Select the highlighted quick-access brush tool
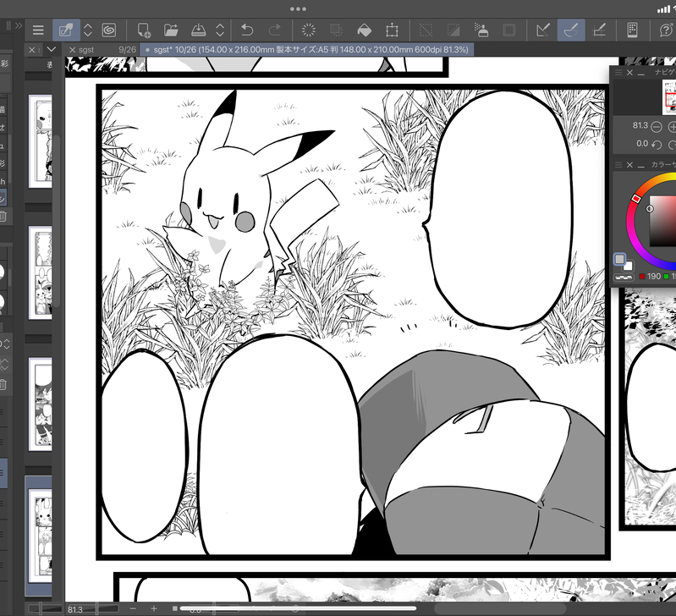This screenshot has width=676, height=616. point(66,30)
